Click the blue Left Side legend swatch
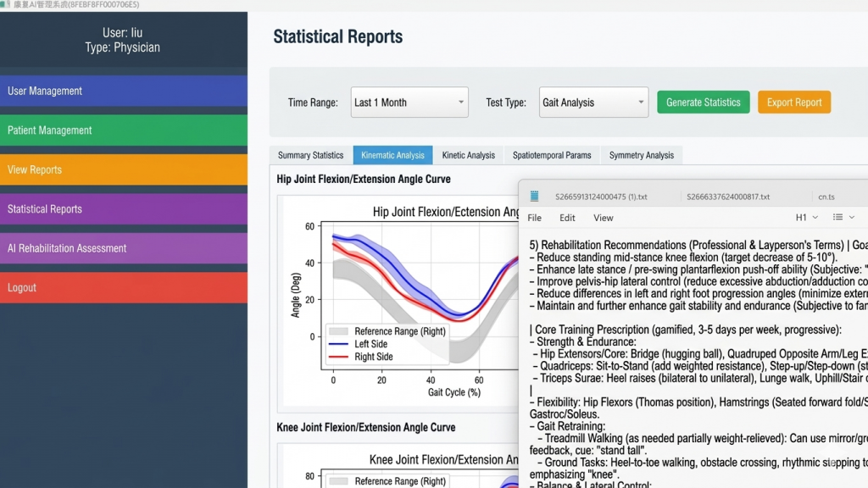Image resolution: width=868 pixels, height=488 pixels. click(x=338, y=344)
